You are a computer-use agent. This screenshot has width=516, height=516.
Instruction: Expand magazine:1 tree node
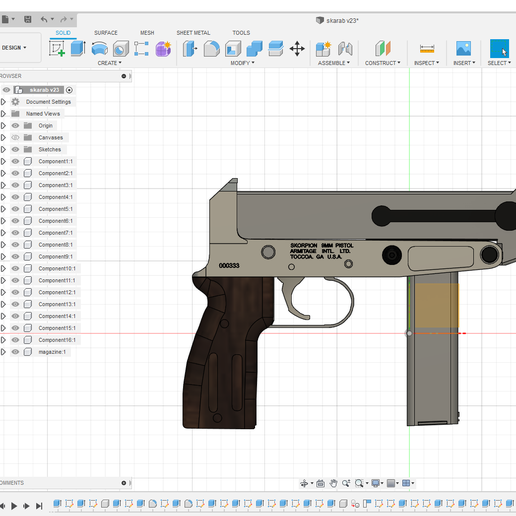[3, 352]
